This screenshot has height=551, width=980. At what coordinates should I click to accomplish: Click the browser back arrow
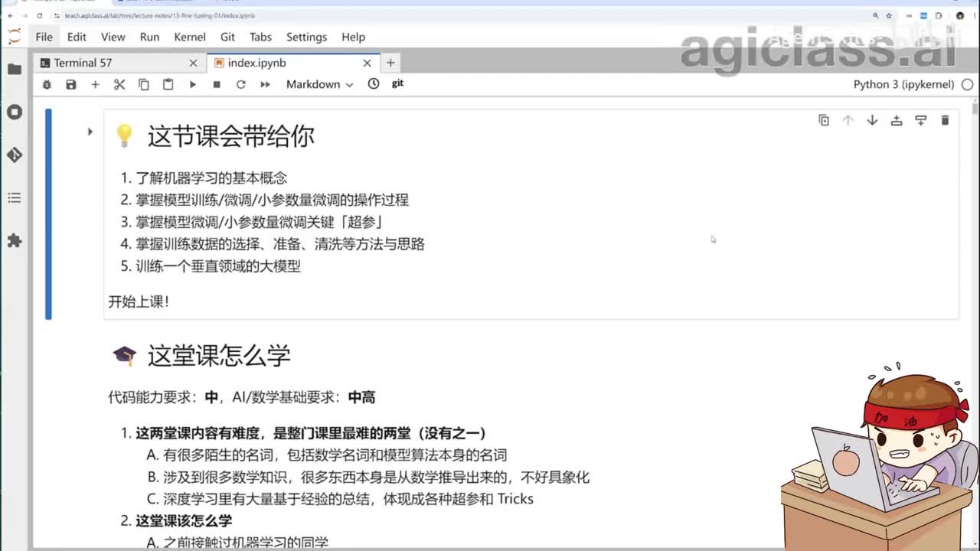(x=10, y=15)
